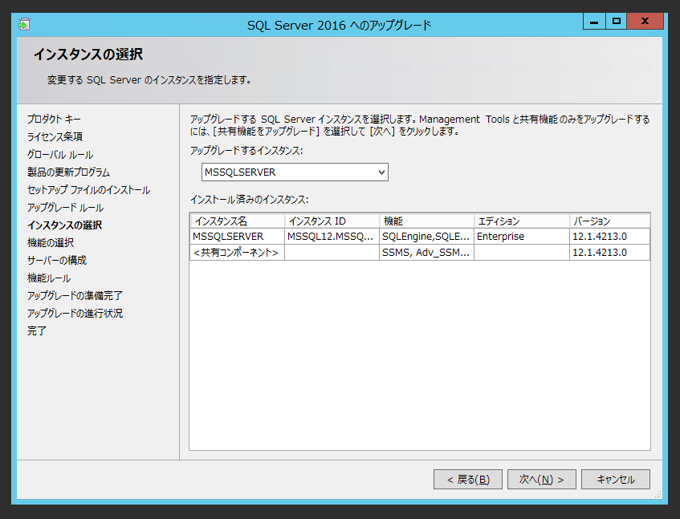Click SQLEngine,SQLE... features cell
Image resolution: width=680 pixels, height=519 pixels.
tap(427, 236)
